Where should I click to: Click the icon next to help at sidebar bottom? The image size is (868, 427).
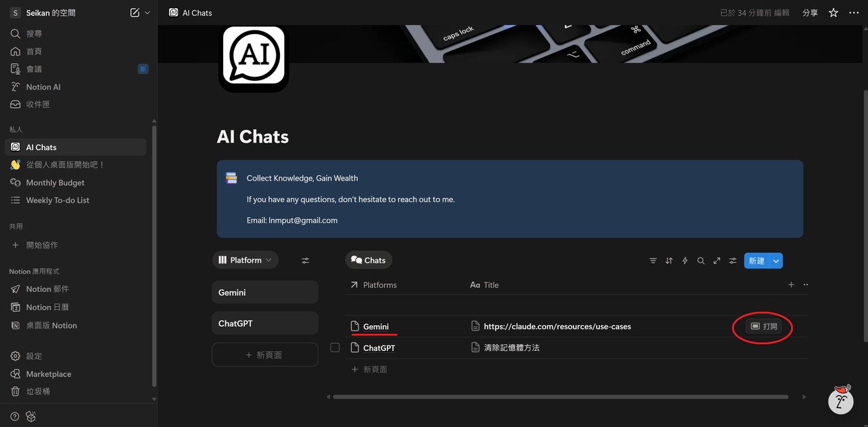(31, 416)
